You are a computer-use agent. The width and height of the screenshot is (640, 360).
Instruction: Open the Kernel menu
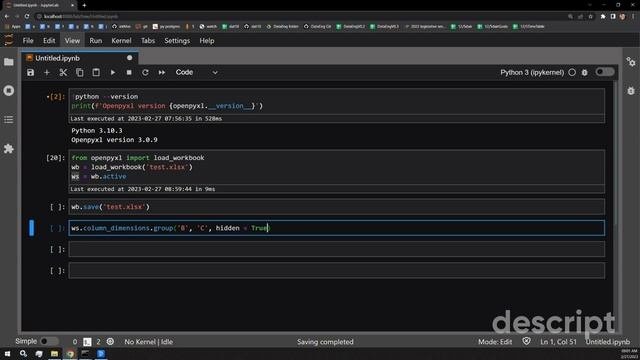point(121,41)
